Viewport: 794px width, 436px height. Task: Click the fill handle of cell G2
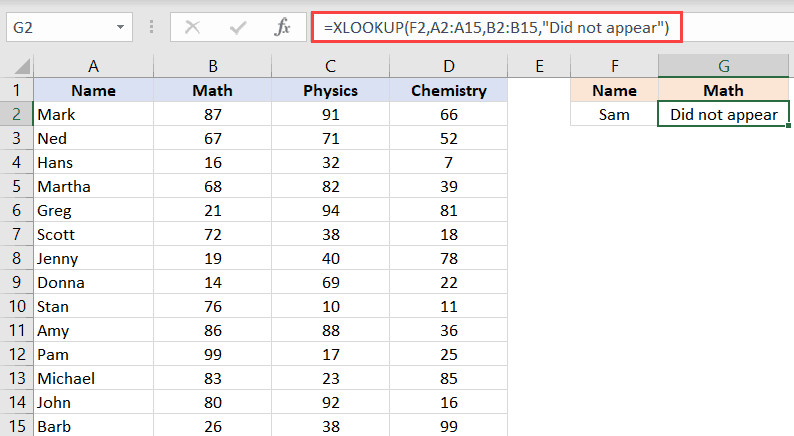click(x=788, y=125)
